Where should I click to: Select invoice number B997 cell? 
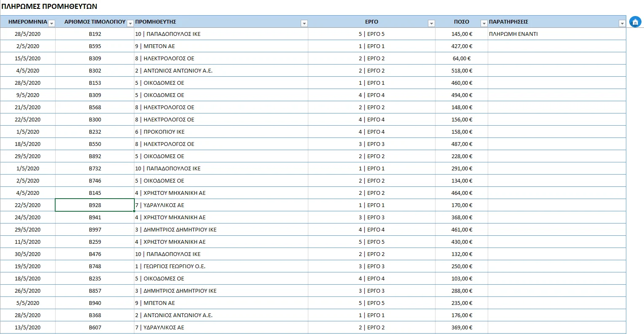[x=95, y=229]
